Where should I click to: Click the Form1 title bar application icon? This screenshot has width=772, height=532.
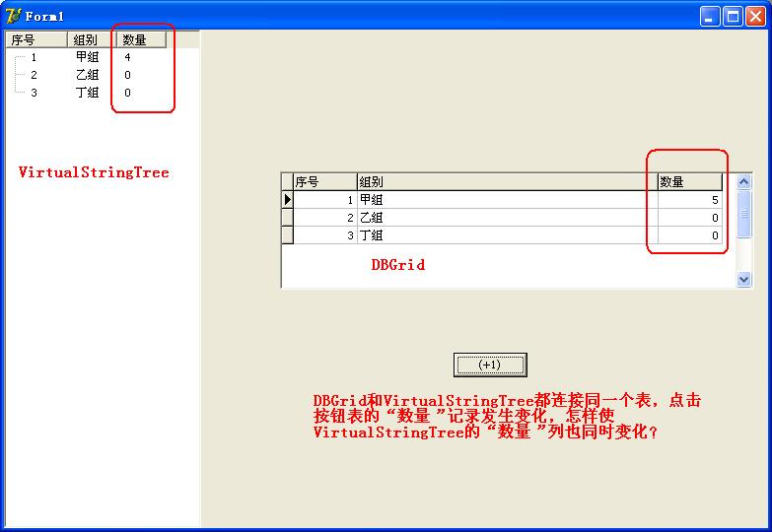click(x=13, y=16)
